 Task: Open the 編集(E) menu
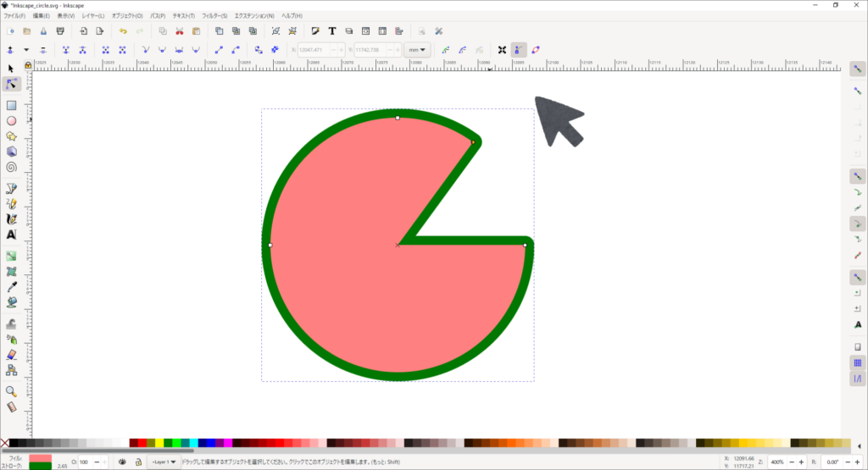click(41, 16)
